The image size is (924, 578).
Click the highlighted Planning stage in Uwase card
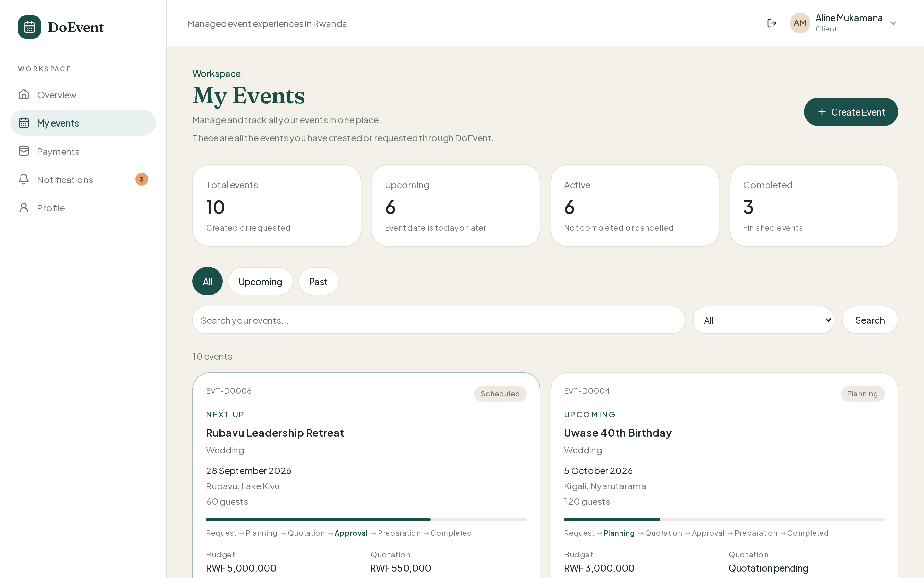pyautogui.click(x=619, y=533)
